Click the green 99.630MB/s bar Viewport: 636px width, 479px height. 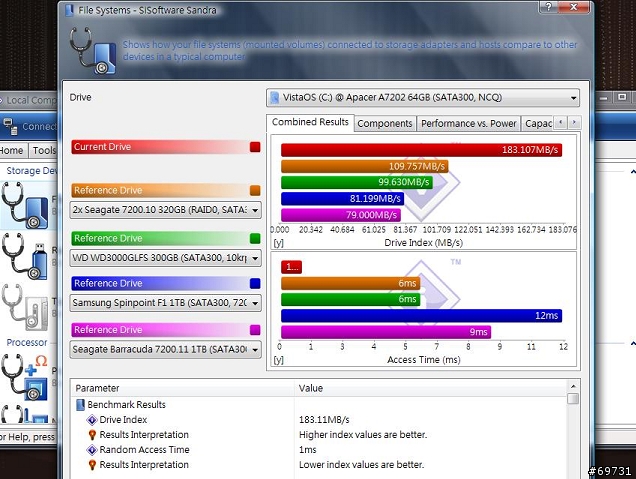click(357, 182)
